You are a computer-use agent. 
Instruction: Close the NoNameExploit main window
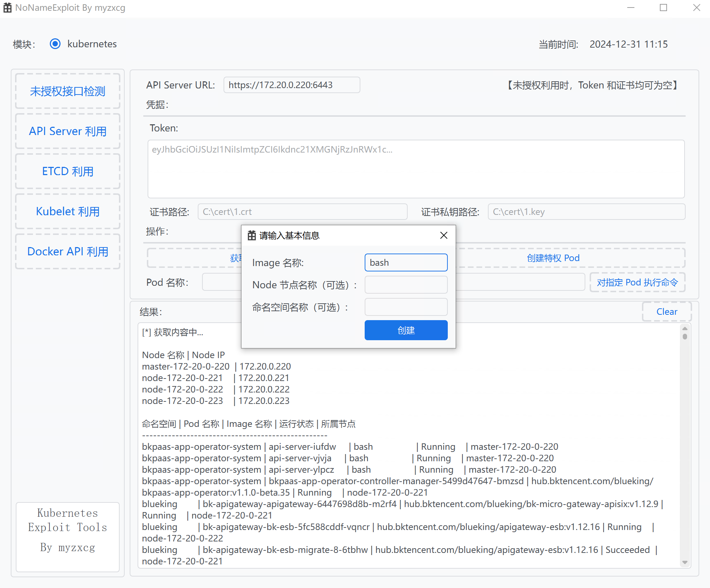[x=696, y=8]
